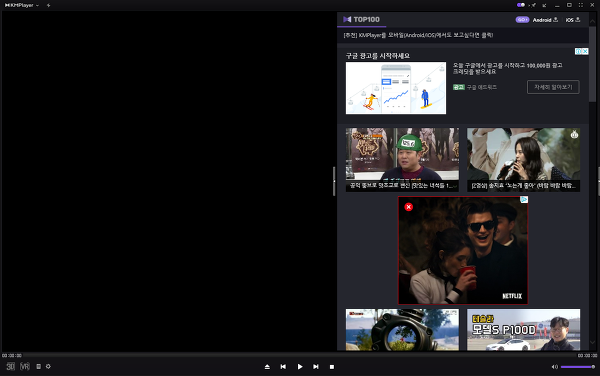Skip to the next track
600x376 pixels.
[316, 367]
